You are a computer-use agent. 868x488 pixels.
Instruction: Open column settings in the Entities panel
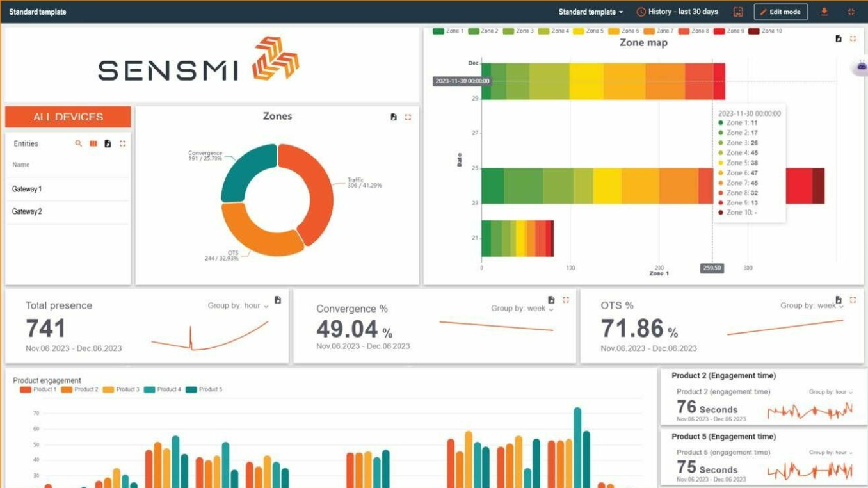point(93,144)
